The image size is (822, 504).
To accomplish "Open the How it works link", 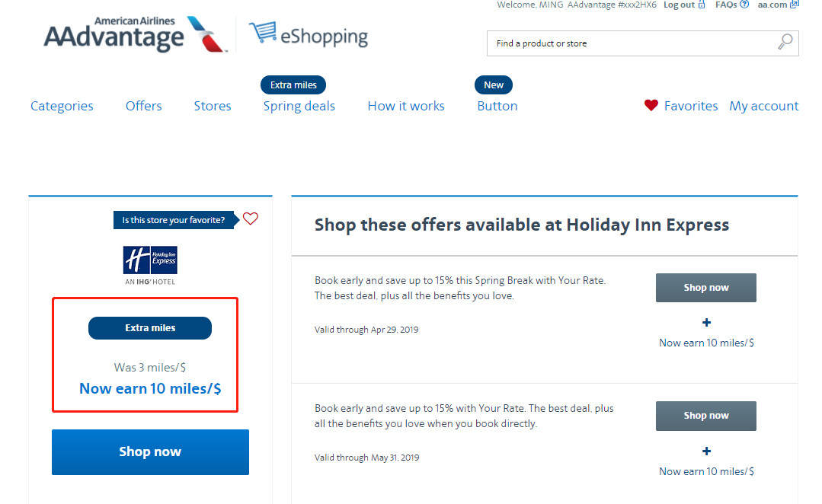I will pos(406,106).
